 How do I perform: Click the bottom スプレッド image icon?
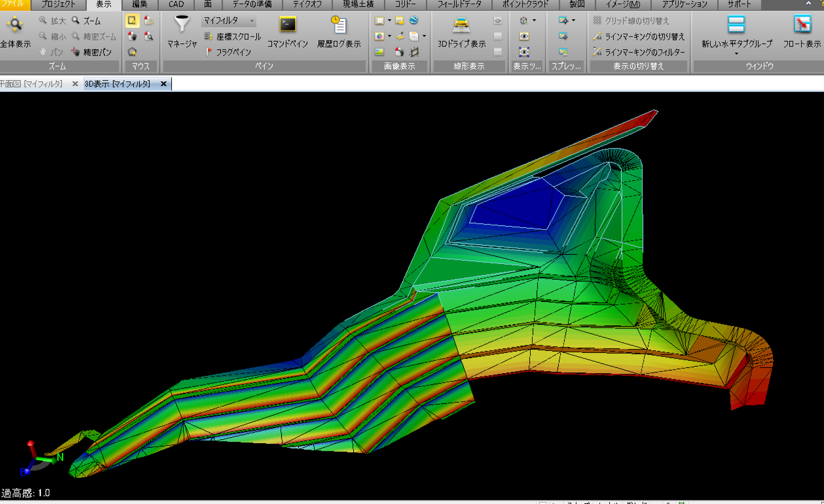click(x=563, y=52)
